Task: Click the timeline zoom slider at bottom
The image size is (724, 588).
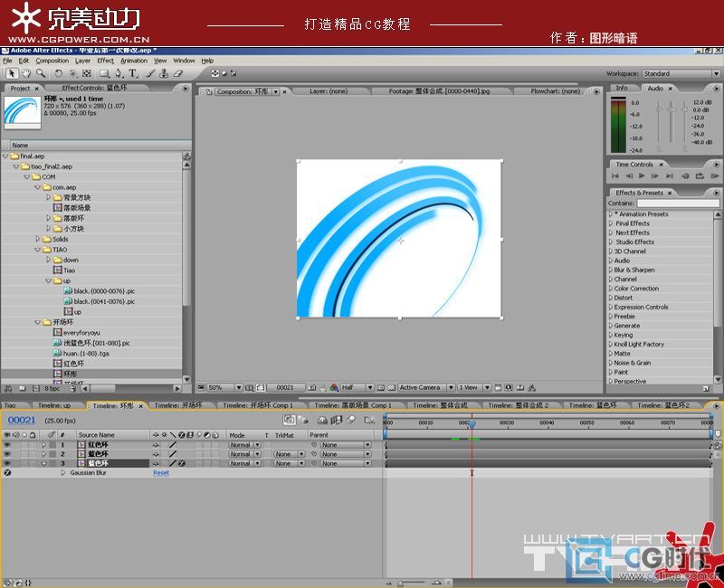Action: tap(401, 583)
